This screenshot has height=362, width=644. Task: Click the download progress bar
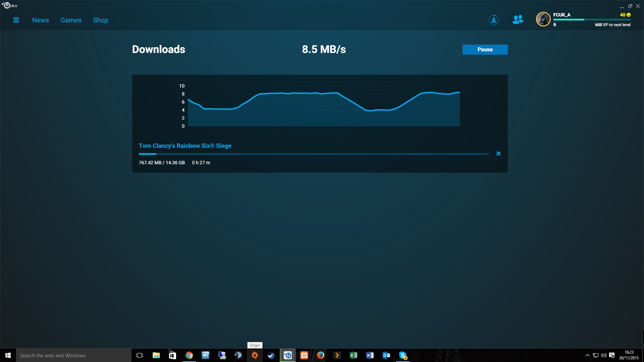[x=314, y=154]
